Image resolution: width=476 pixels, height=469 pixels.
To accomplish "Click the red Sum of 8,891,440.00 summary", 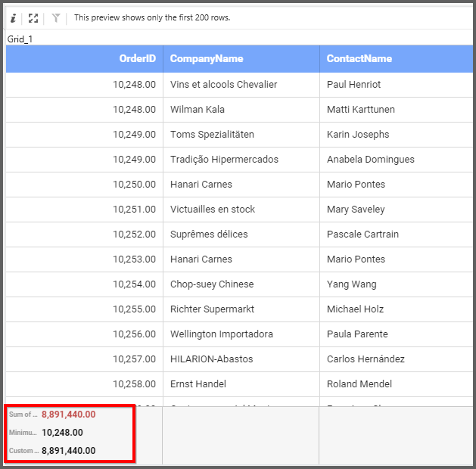I will click(68, 415).
